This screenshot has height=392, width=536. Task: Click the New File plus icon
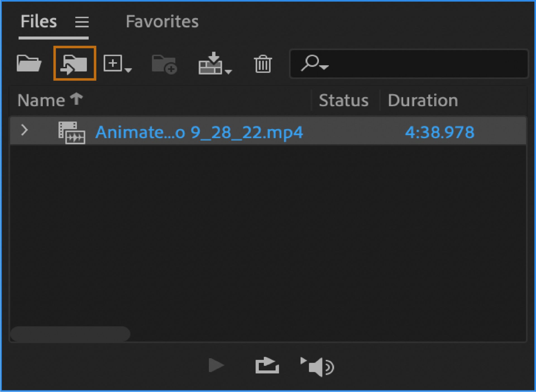point(113,63)
